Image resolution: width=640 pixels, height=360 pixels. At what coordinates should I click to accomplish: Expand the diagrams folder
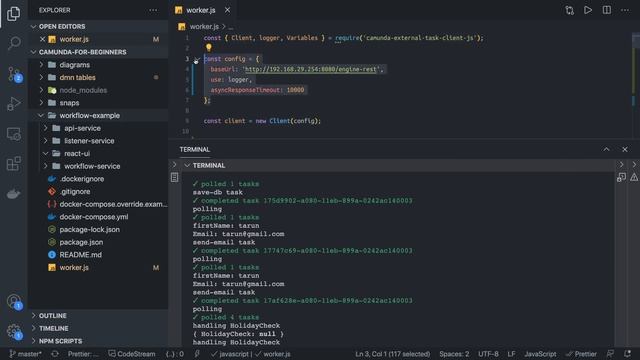click(41, 65)
